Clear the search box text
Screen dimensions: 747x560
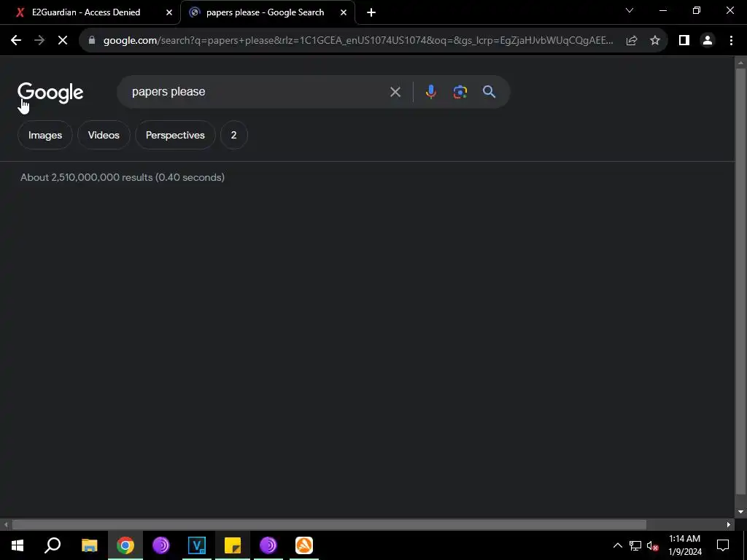tap(395, 92)
